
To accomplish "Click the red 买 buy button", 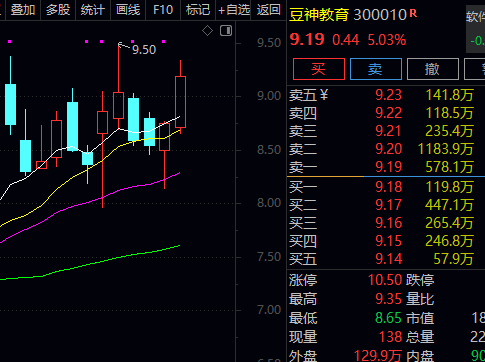I will [319, 69].
